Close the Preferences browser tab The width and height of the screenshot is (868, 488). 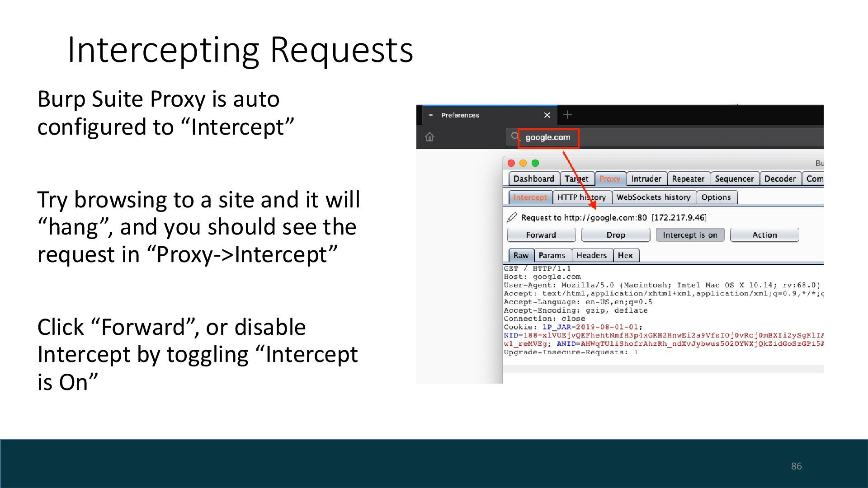coord(547,115)
